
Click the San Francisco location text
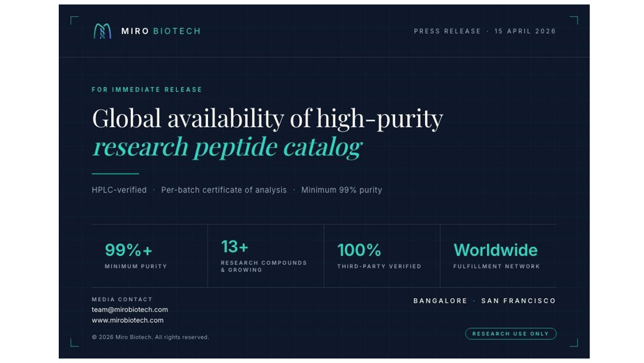tap(518, 301)
